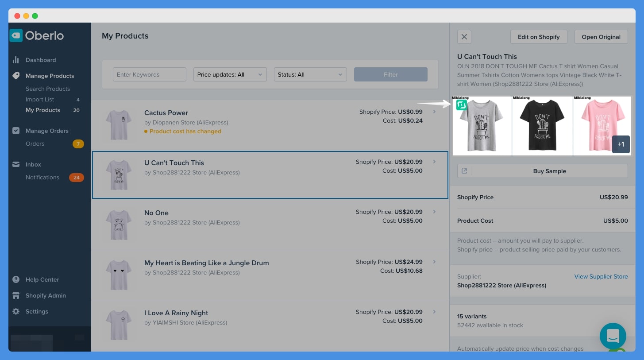Viewport: 644px width, 360px height.
Task: Click Open Original button
Action: [601, 37]
